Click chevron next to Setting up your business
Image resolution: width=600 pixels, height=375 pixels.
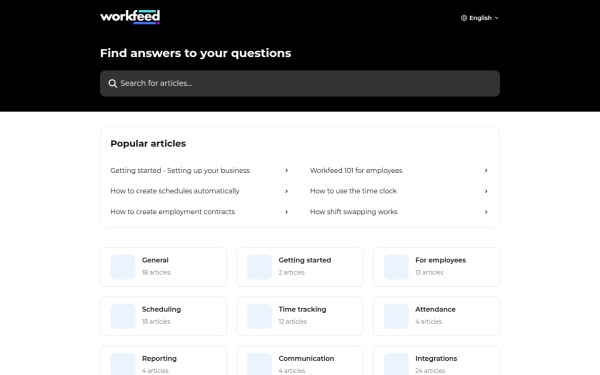pyautogui.click(x=287, y=170)
